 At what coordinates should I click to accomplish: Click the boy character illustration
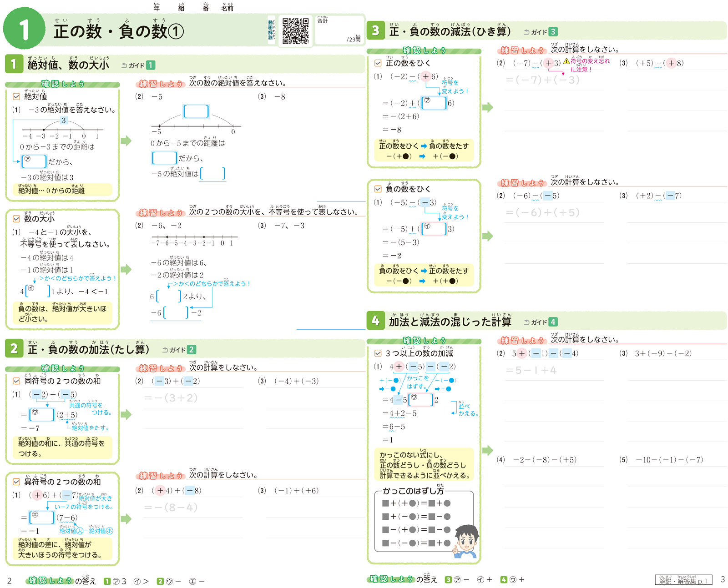click(x=465, y=541)
